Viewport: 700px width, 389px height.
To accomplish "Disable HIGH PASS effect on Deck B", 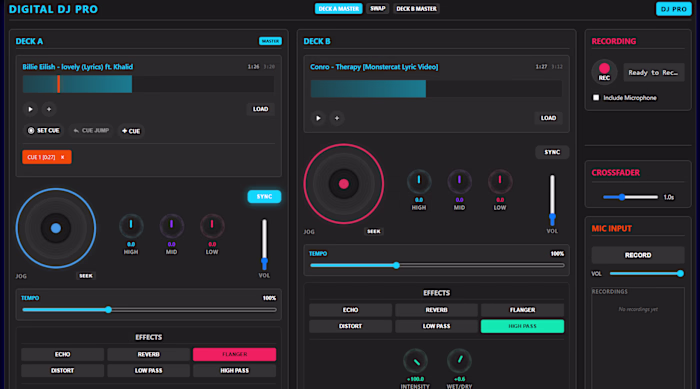I will (522, 326).
